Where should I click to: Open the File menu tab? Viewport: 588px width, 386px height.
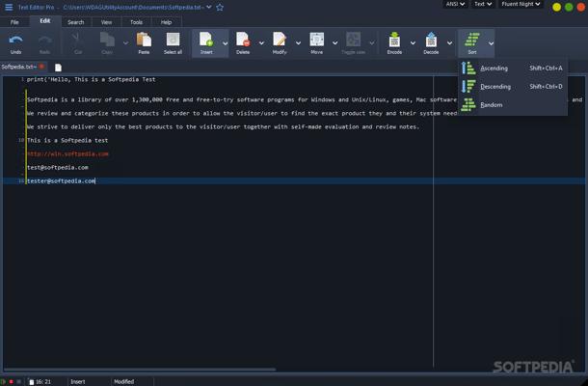[x=14, y=22]
